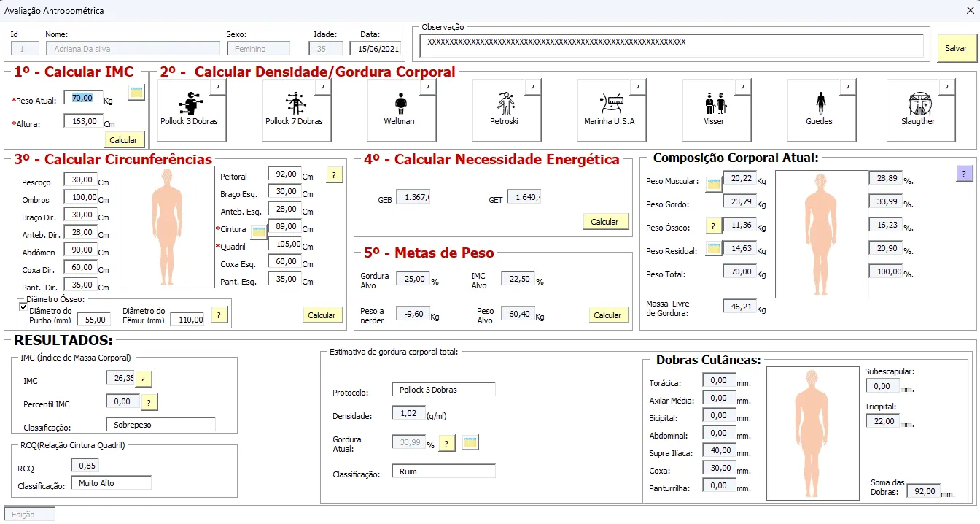The height and width of the screenshot is (524, 980).
Task: Click the Diâmetro do Punho field
Action: 93,319
